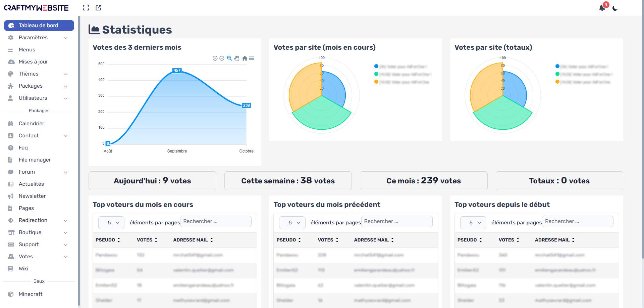The width and height of the screenshot is (644, 308).
Task: Click search field in Top voteurs du mois en cours
Action: pyautogui.click(x=216, y=221)
